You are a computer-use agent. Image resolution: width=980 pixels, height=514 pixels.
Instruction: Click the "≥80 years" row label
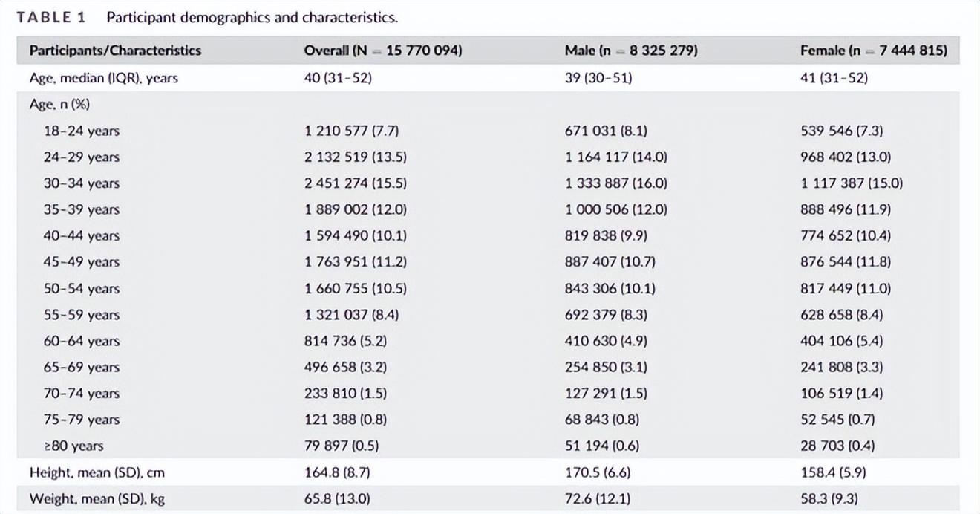pos(73,446)
